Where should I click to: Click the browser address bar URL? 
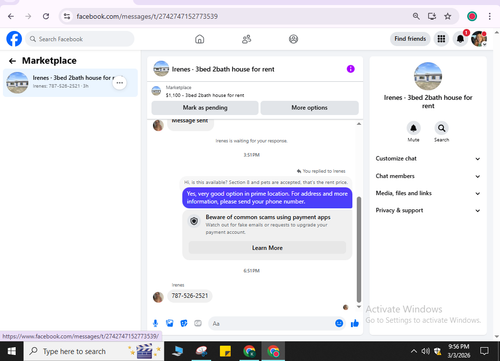147,16
